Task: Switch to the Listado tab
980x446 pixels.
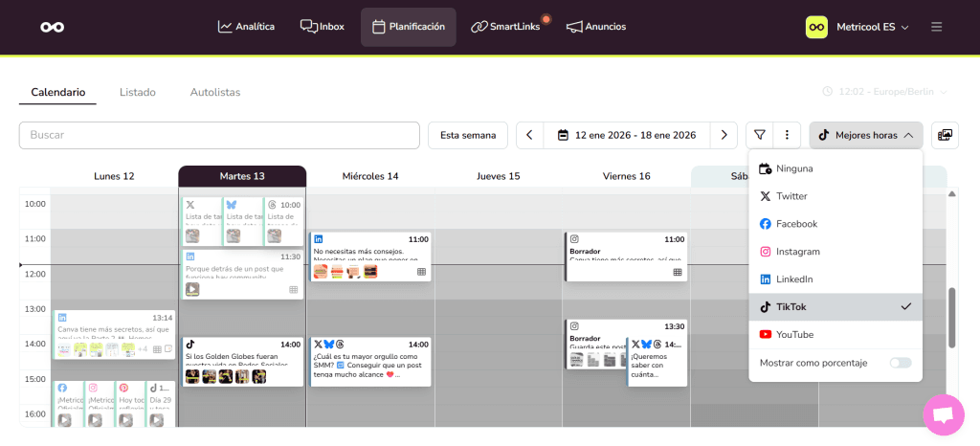Action: (138, 93)
